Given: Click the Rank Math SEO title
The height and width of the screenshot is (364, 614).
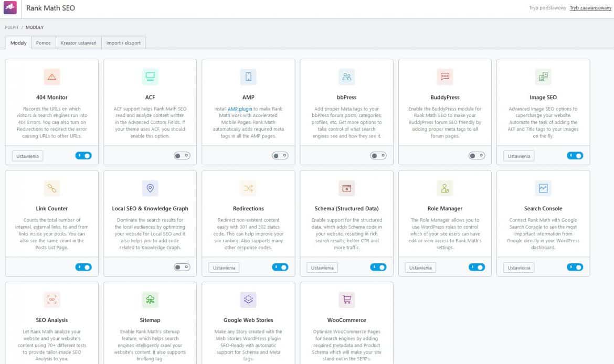Looking at the screenshot, I should (x=50, y=8).
